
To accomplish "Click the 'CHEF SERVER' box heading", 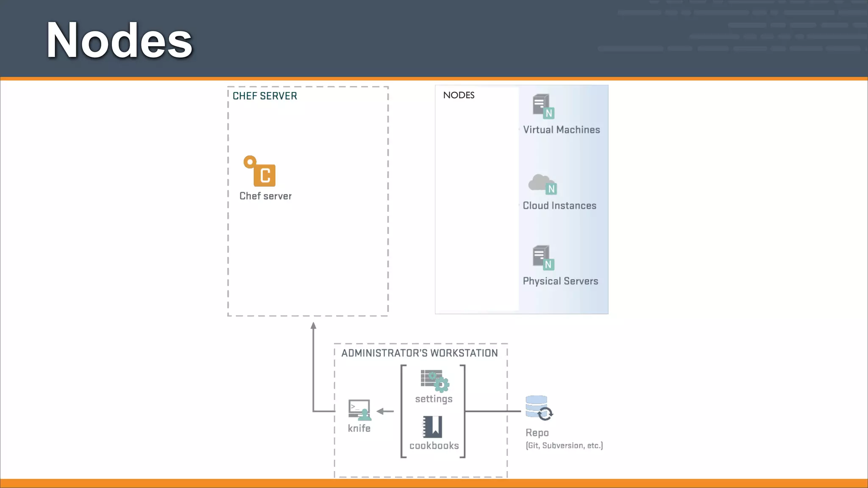I will 265,96.
